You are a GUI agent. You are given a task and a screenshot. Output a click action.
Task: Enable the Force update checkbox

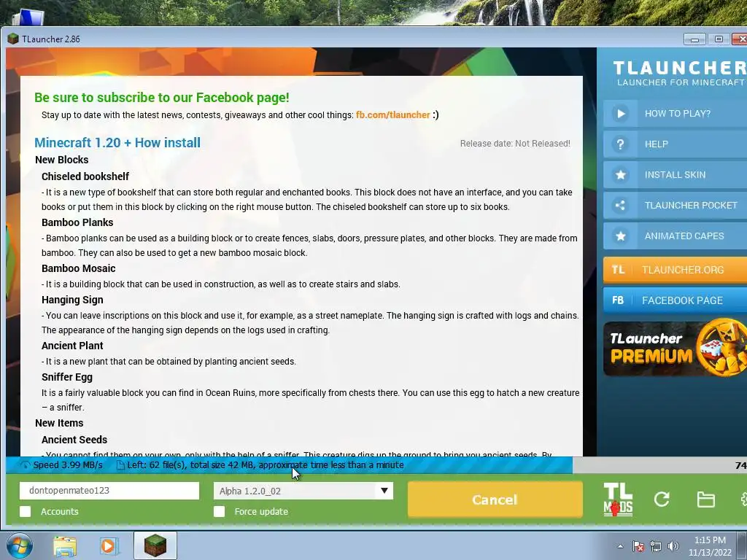(x=219, y=511)
